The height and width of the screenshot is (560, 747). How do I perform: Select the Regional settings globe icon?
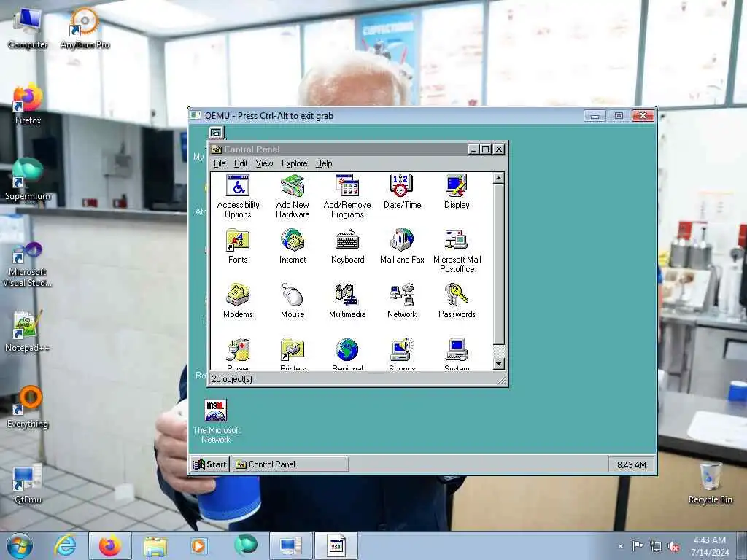[347, 354]
